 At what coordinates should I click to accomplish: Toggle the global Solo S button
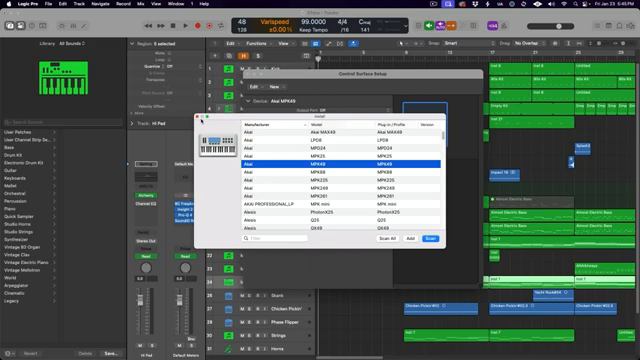[258, 56]
